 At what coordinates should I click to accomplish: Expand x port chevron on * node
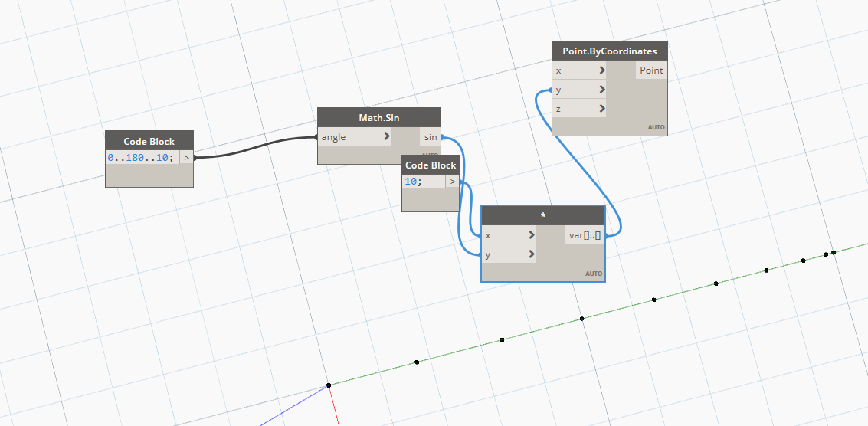(532, 235)
